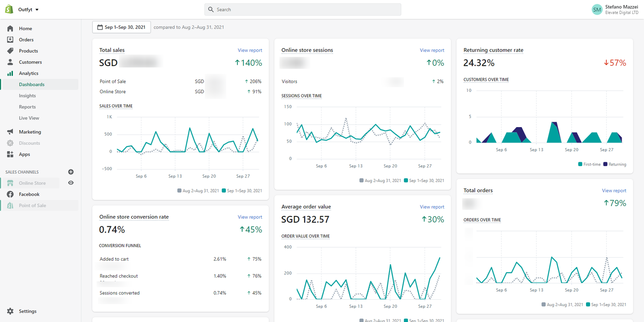Click the Point of Sale bag icon
644x322 pixels.
[x=10, y=205]
